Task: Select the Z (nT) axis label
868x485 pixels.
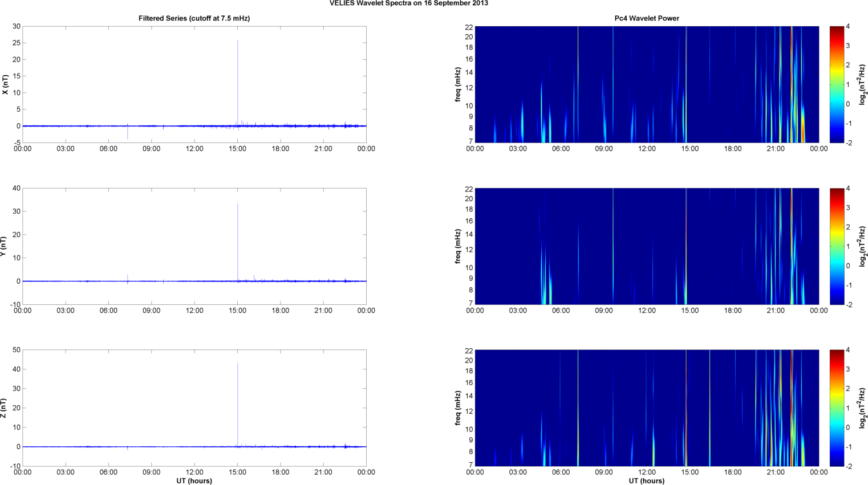Action: click(x=3, y=408)
